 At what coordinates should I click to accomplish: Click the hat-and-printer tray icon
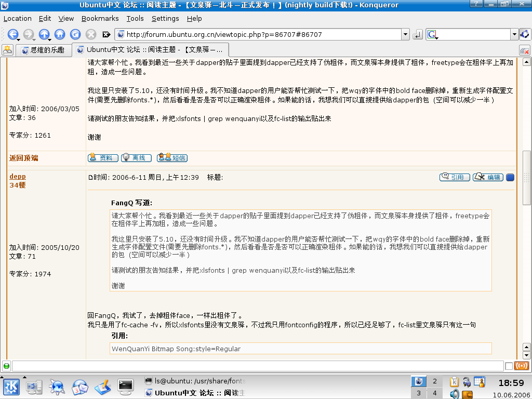(x=467, y=382)
